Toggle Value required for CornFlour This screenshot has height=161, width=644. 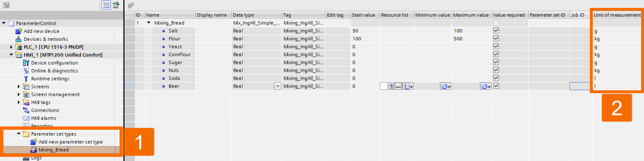tap(496, 54)
